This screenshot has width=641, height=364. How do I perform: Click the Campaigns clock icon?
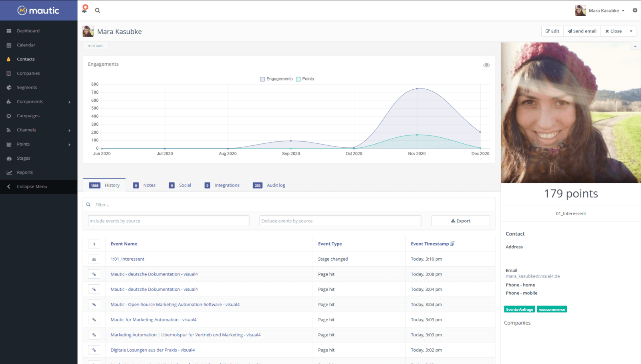point(9,116)
